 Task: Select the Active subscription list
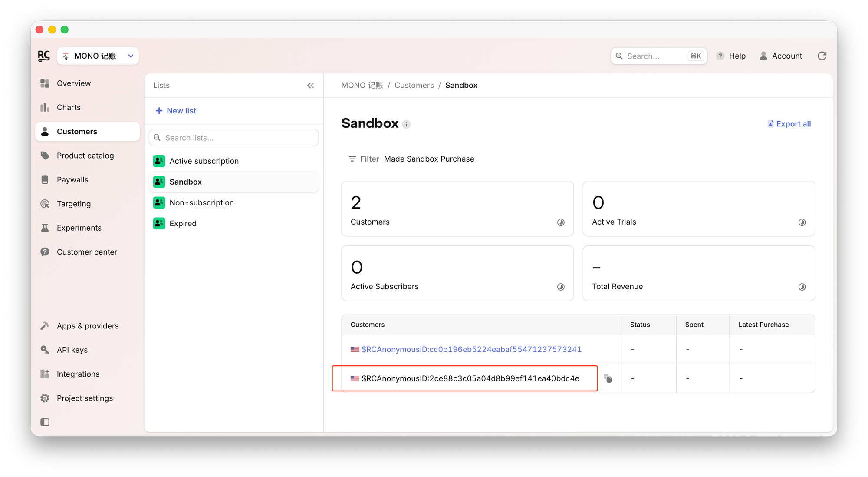point(204,161)
